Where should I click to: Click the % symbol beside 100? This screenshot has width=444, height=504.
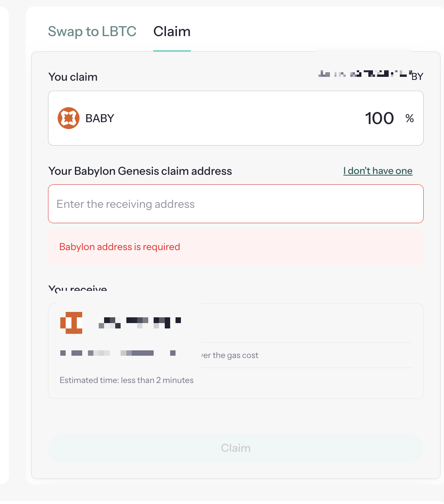point(409,118)
